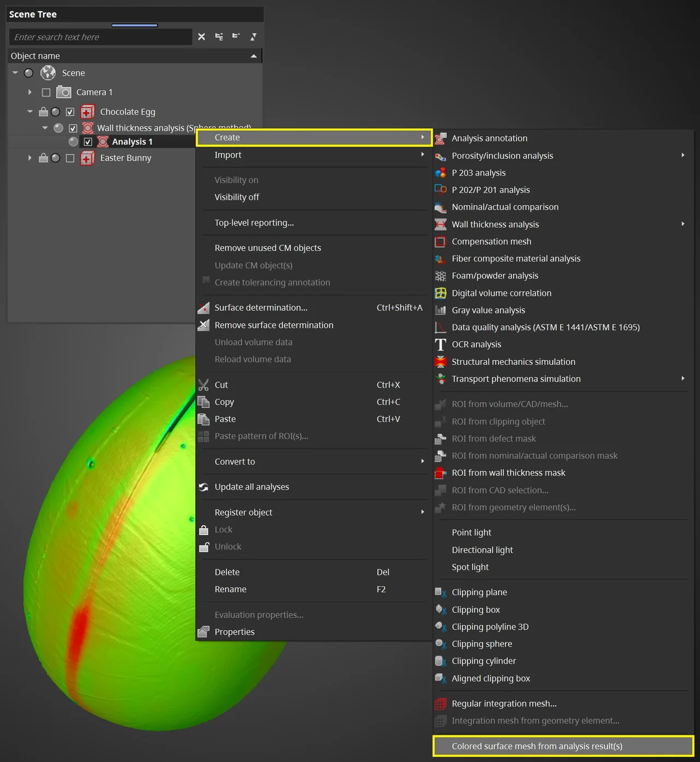Click the Foam/powder analysis icon

pyautogui.click(x=441, y=276)
